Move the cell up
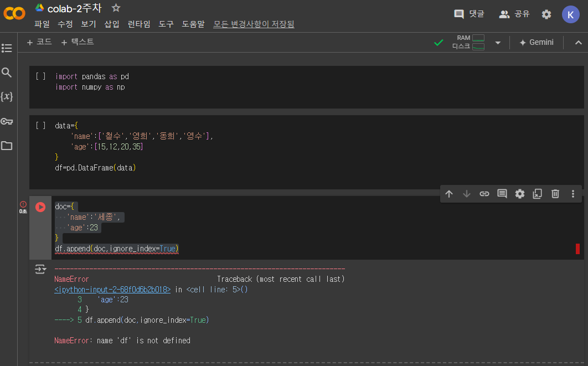The width and height of the screenshot is (588, 366). (x=449, y=194)
